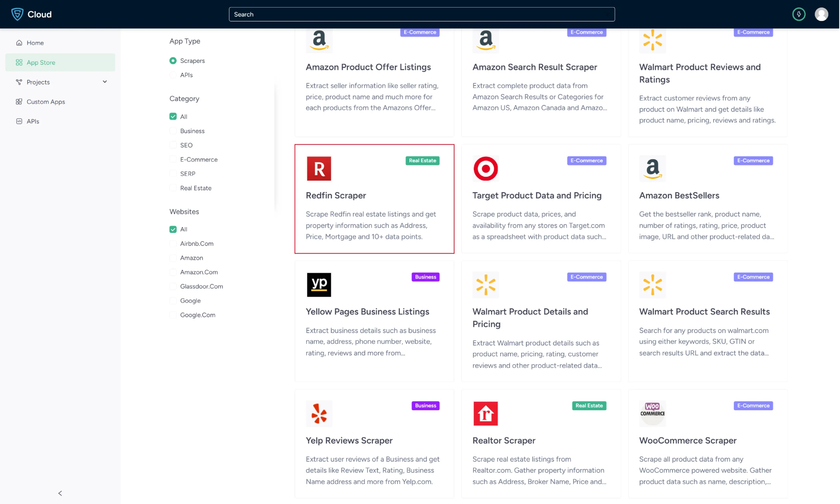This screenshot has width=840, height=504.
Task: Click E-Commerce tag on Target card
Action: point(586,161)
